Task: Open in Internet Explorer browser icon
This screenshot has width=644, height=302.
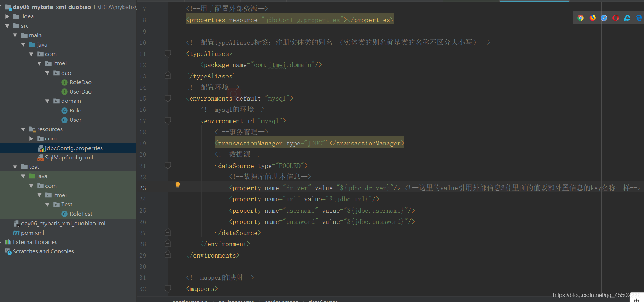Action: (627, 18)
